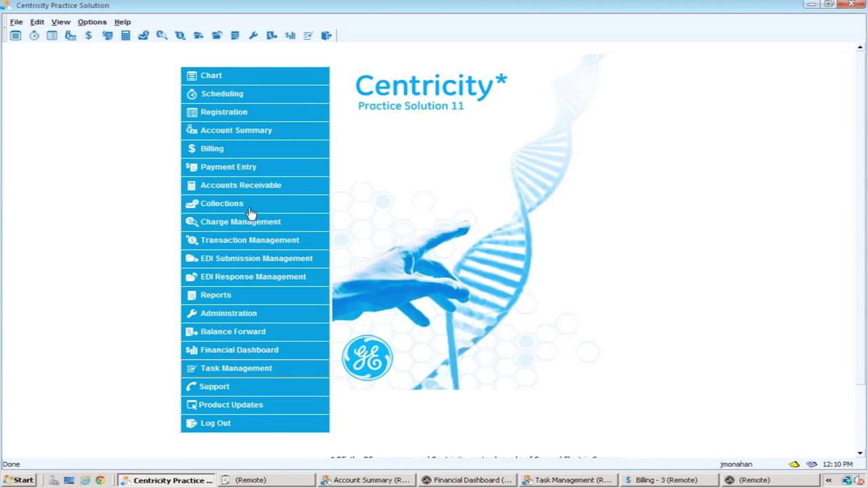Click the Task Management toolbar icon

tap(309, 35)
